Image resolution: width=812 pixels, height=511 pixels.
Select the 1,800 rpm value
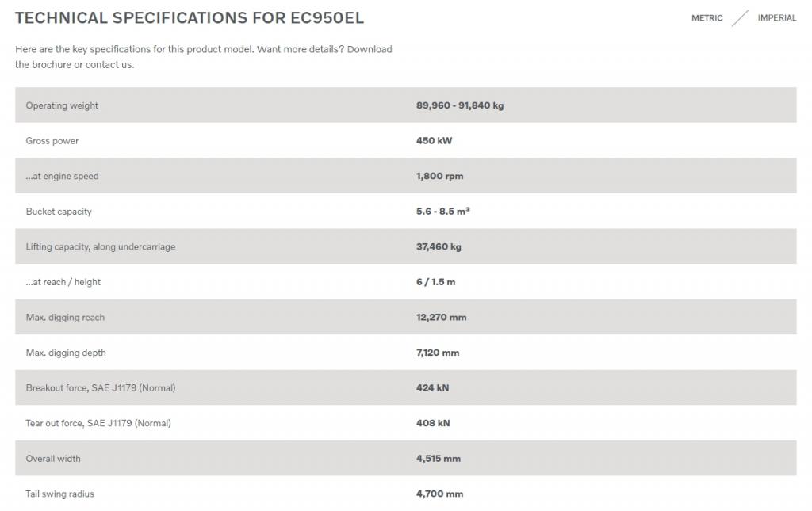click(439, 176)
